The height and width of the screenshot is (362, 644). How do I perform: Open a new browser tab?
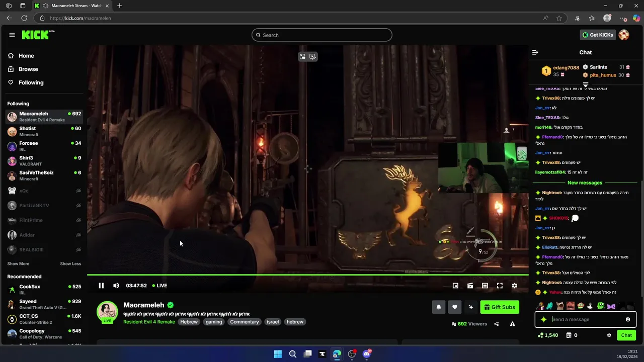[119, 6]
